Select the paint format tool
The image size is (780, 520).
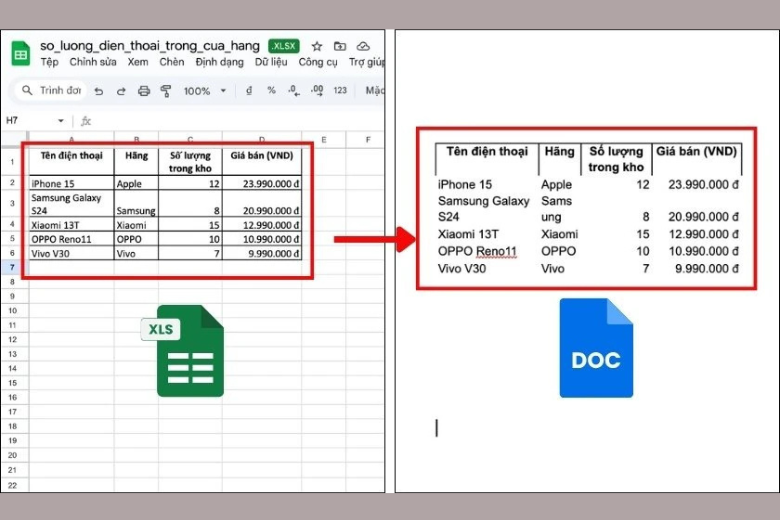(x=166, y=91)
